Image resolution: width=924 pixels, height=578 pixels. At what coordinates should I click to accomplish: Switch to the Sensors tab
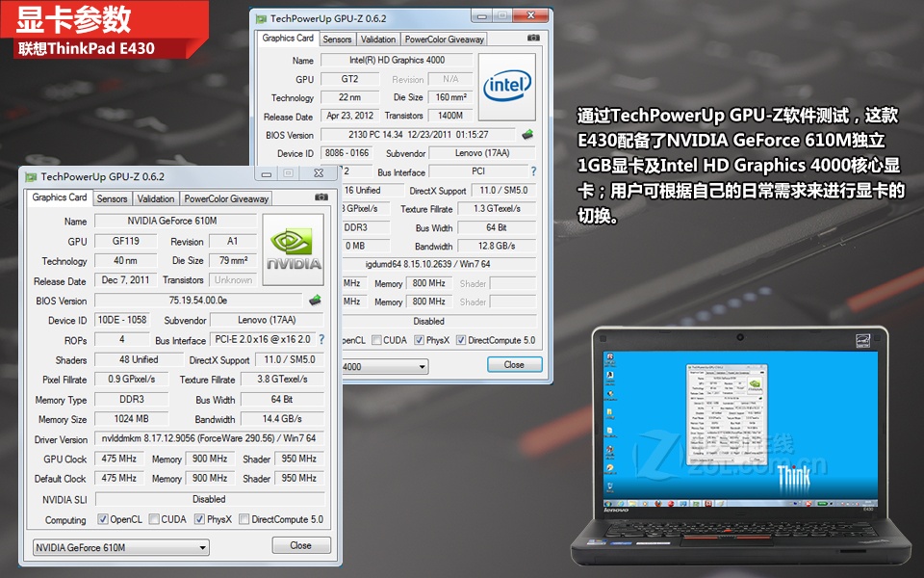112,198
